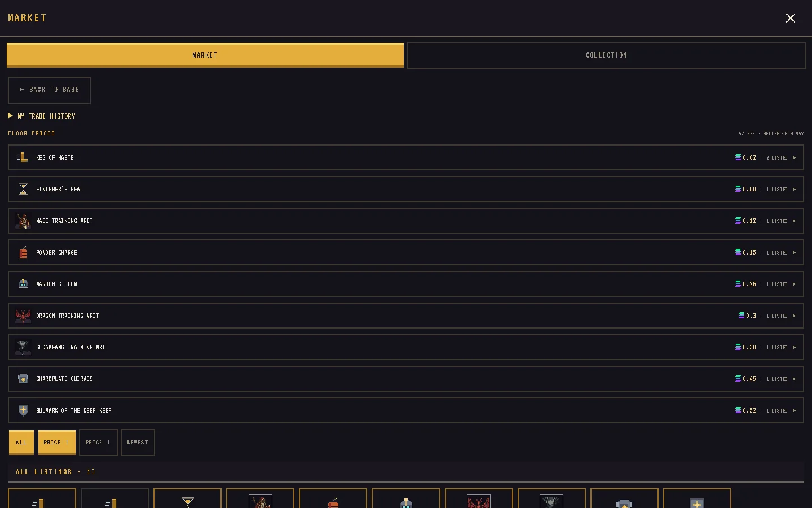
Task: Expand the Dragon Training Writ row arrow
Action: (795, 316)
